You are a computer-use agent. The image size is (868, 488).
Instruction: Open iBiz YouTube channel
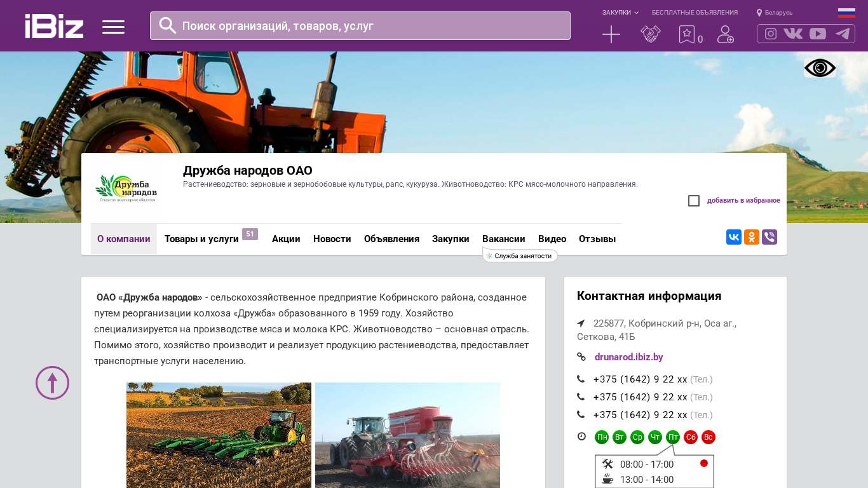point(818,34)
